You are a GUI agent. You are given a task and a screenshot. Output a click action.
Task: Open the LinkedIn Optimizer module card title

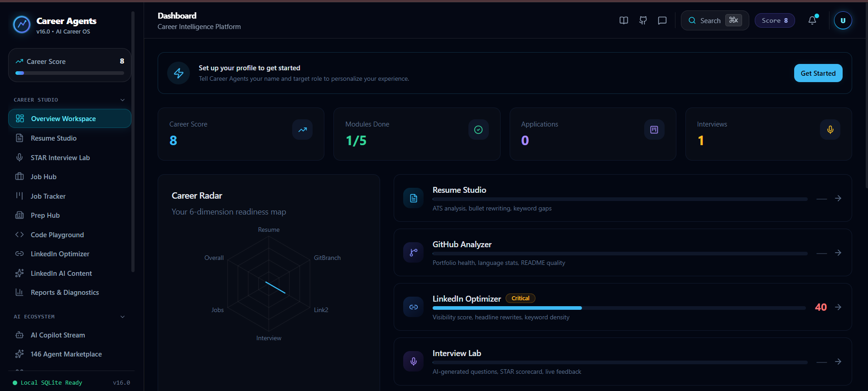pos(467,299)
